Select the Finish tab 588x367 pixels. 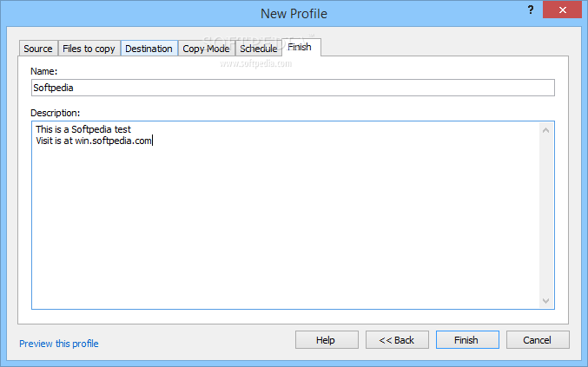[301, 47]
